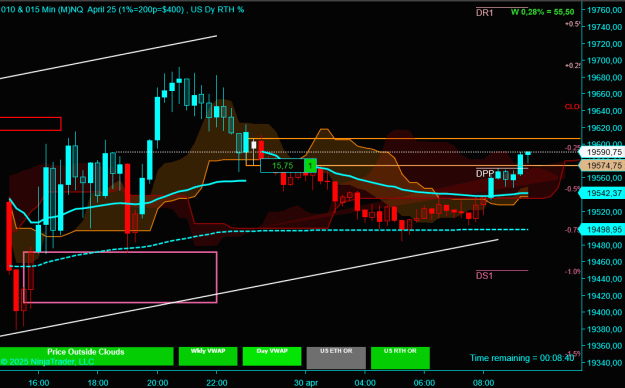This screenshot has height=388, width=625.
Task: Click the 16:00 time axis label
Action: click(39, 383)
